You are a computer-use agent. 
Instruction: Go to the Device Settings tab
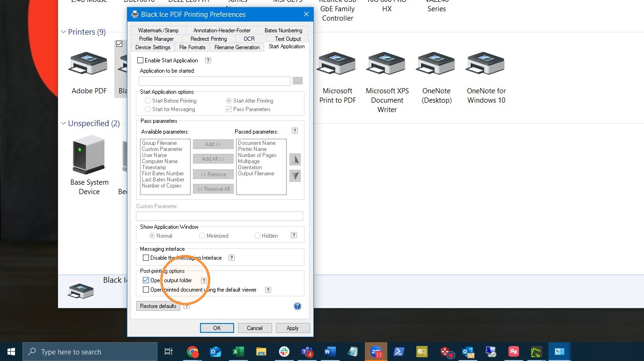click(153, 47)
